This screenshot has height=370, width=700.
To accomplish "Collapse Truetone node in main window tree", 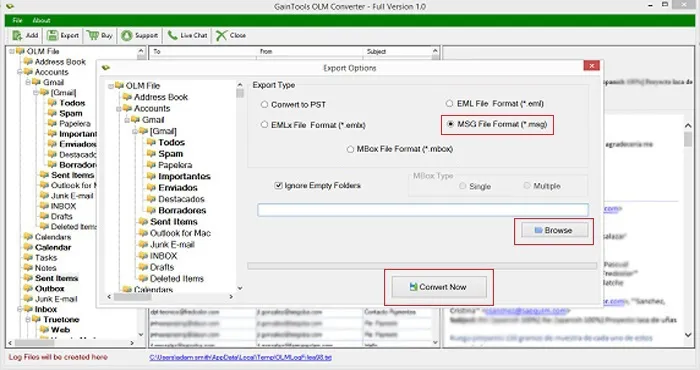I will click(28, 319).
